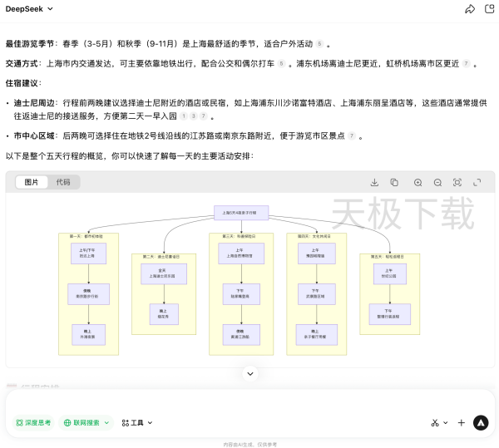Toggle 深度思考 deep thinking mode
Screen dimensions: 499x448
tap(33, 422)
